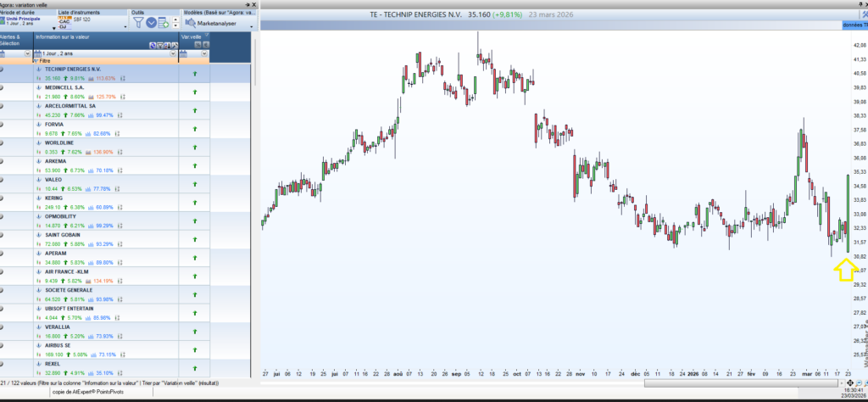This screenshot has height=402, width=868.
Task: Toggle the percent display for Var.veille
Action: [198, 44]
